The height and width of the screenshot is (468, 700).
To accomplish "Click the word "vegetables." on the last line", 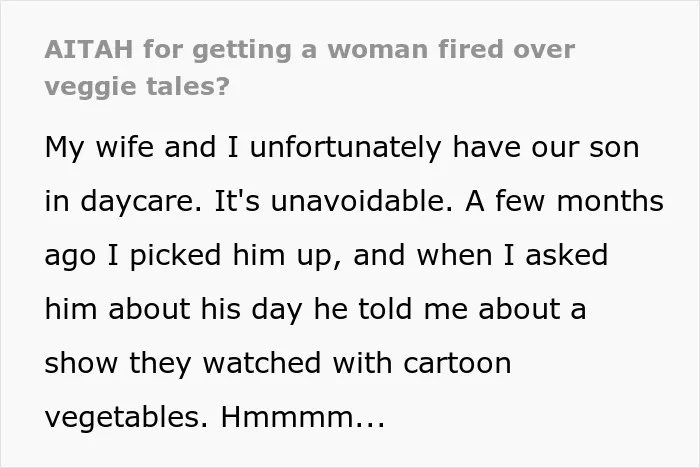I will coord(126,417).
